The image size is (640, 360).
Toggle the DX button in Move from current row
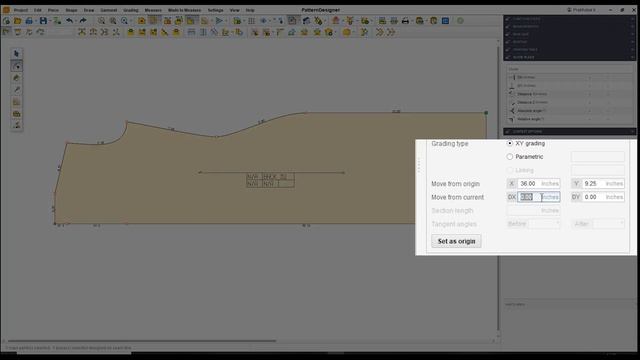(511, 197)
